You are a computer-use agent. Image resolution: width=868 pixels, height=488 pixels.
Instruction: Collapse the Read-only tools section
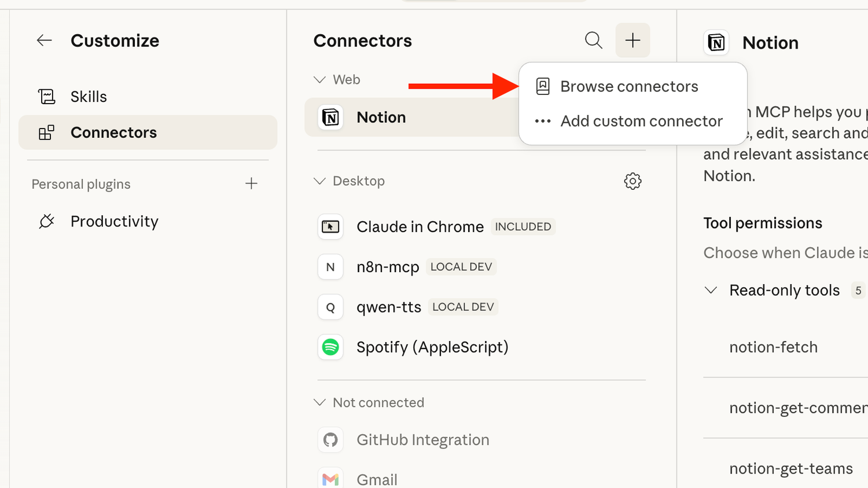click(x=711, y=290)
